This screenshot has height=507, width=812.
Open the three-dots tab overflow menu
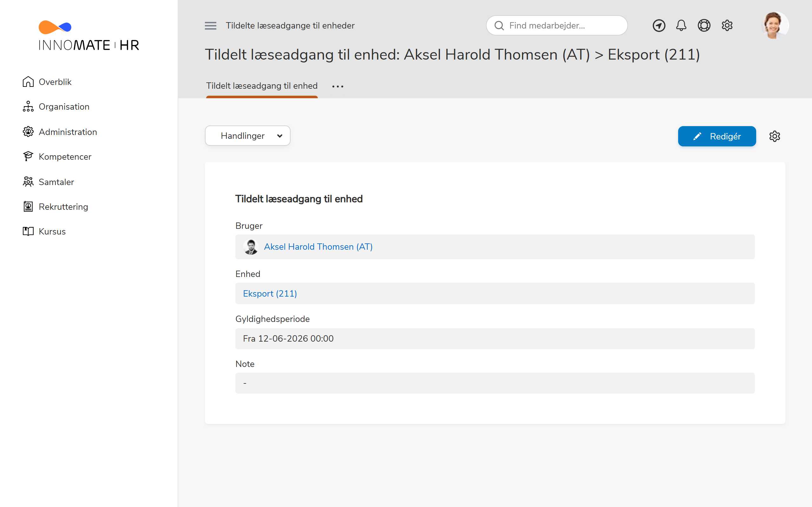(x=337, y=86)
